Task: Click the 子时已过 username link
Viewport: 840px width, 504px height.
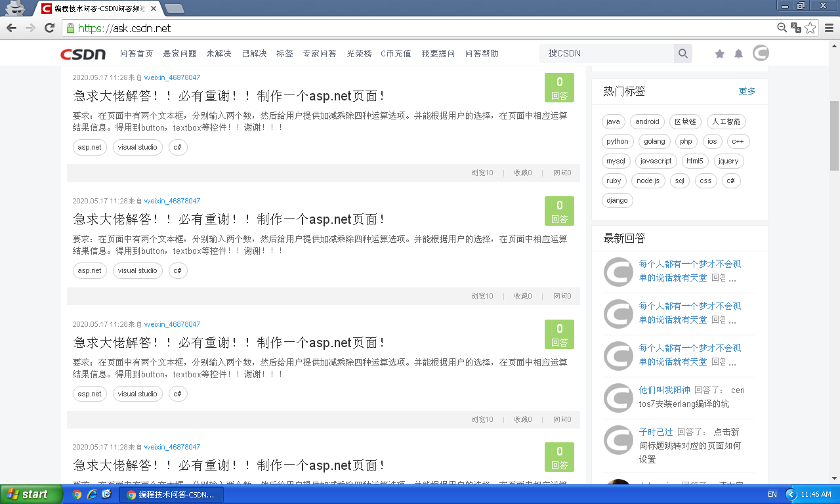Action: [656, 432]
